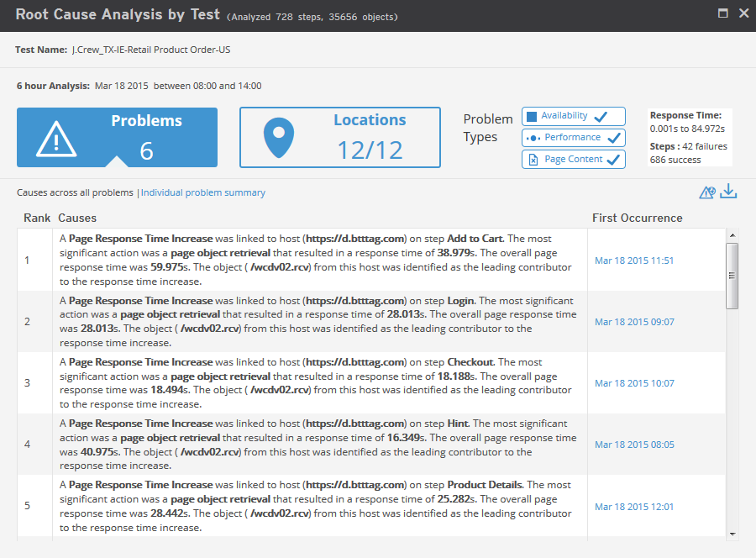Select the rank 4 Hint cause
Screen dimensions: 756x558
point(318,445)
